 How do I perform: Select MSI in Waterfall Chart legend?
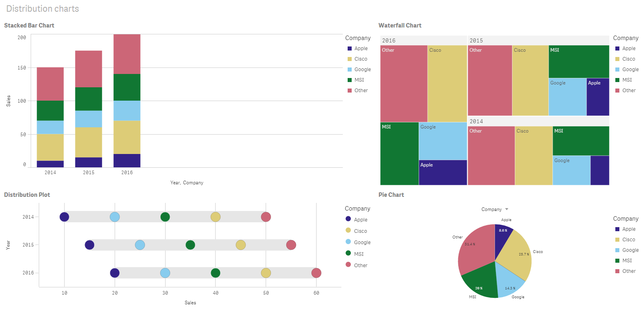623,80
